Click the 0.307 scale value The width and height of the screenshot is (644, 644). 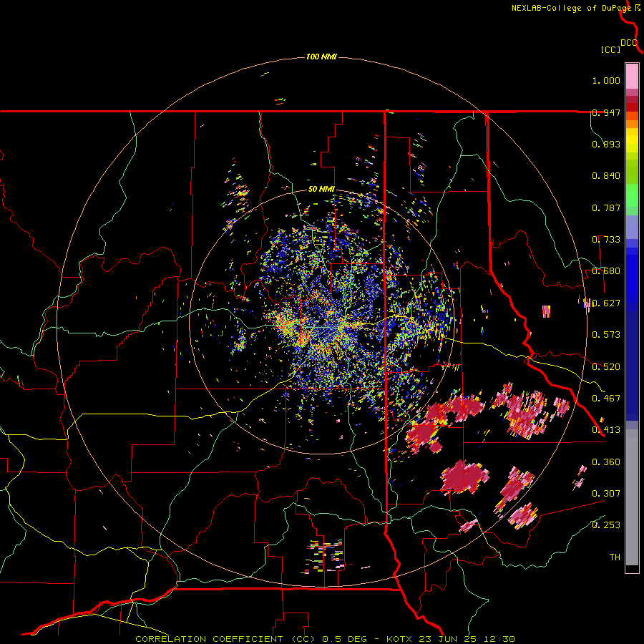(x=606, y=494)
